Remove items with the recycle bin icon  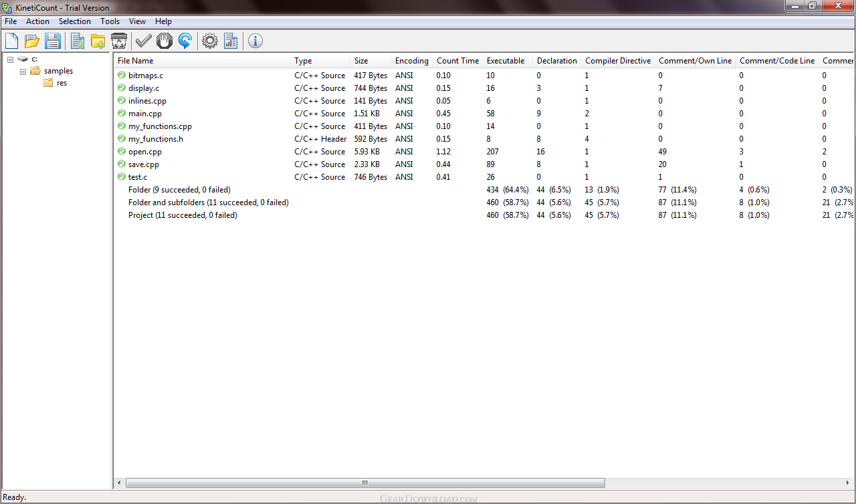tap(119, 41)
